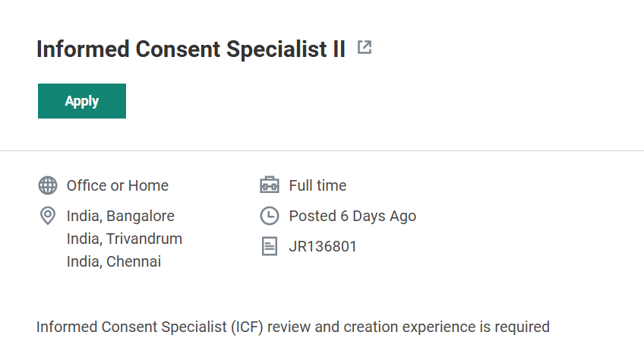Click the green Apply button
Image resolution: width=644 pixels, height=351 pixels.
[x=82, y=101]
